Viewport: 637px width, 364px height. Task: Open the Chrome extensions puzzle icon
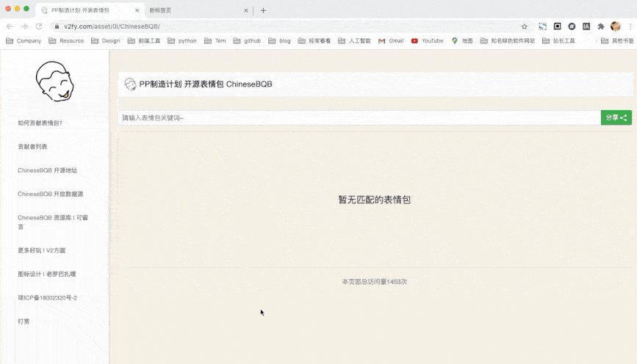click(x=601, y=26)
